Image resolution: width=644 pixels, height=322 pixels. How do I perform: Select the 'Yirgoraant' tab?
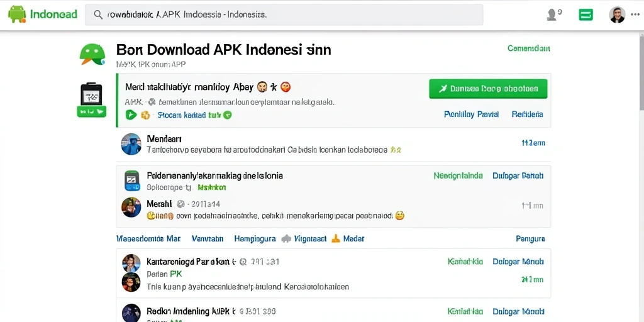point(311,238)
